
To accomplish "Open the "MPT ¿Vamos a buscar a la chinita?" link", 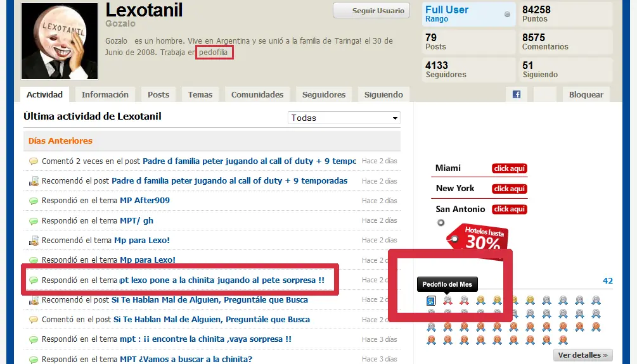I will (x=186, y=359).
